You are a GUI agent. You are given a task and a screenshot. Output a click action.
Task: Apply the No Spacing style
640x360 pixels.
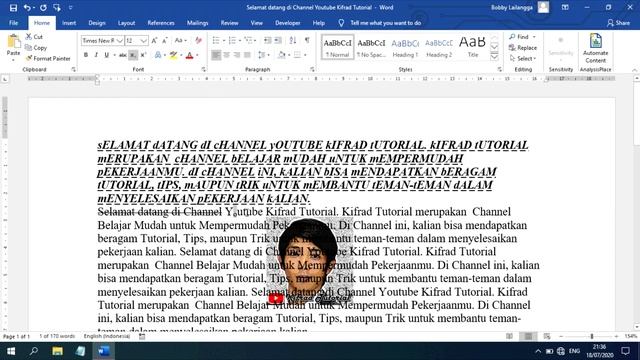click(371, 47)
